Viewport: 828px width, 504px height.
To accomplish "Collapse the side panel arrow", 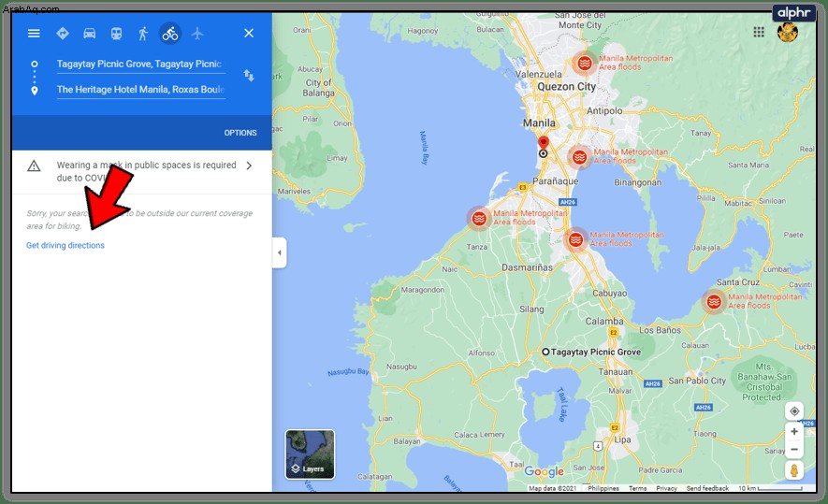I will point(280,252).
